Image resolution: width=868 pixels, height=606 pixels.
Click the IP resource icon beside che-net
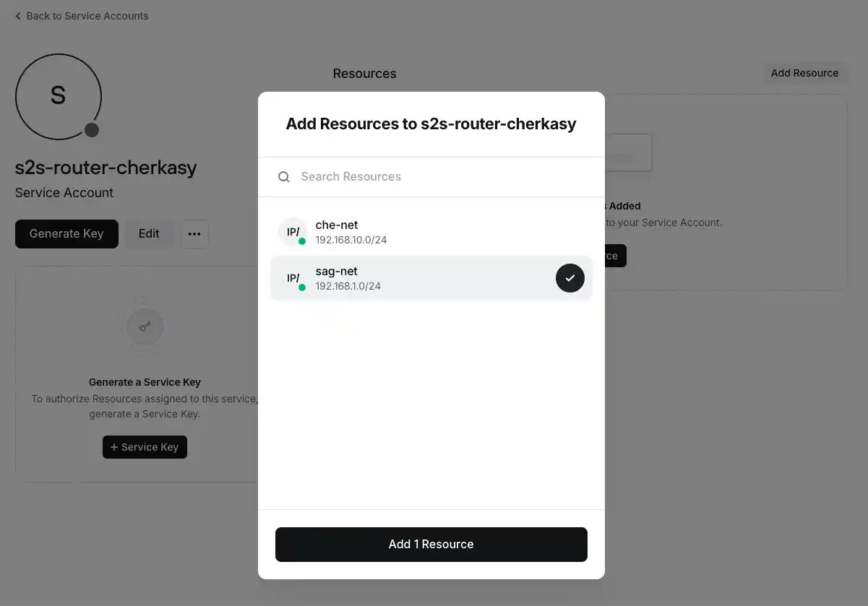click(x=293, y=231)
